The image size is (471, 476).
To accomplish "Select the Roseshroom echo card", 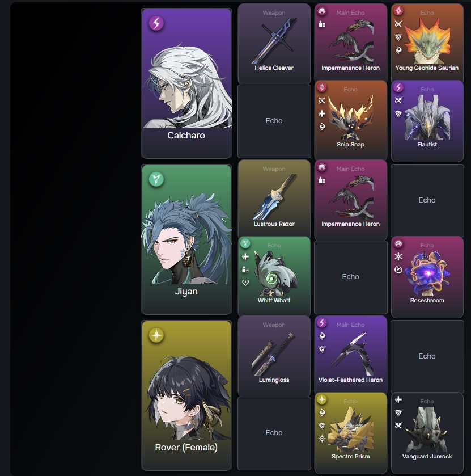I will coord(427,276).
